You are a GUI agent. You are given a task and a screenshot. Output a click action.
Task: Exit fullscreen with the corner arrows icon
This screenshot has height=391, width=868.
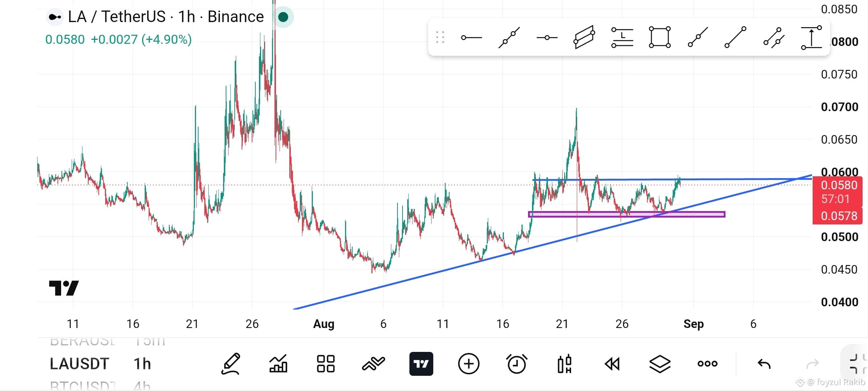[x=858, y=364]
